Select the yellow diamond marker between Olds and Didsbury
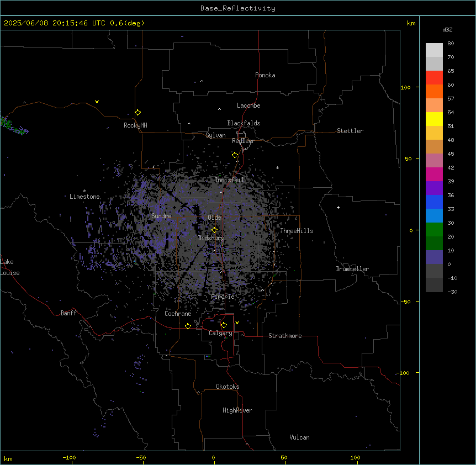The width and height of the screenshot is (476, 465). point(215,230)
